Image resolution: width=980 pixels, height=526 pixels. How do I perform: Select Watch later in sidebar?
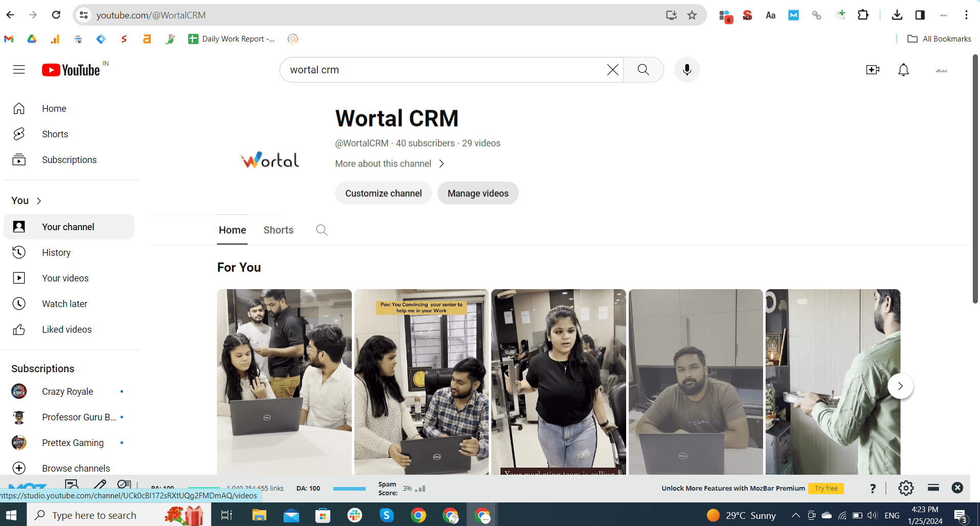(x=65, y=304)
